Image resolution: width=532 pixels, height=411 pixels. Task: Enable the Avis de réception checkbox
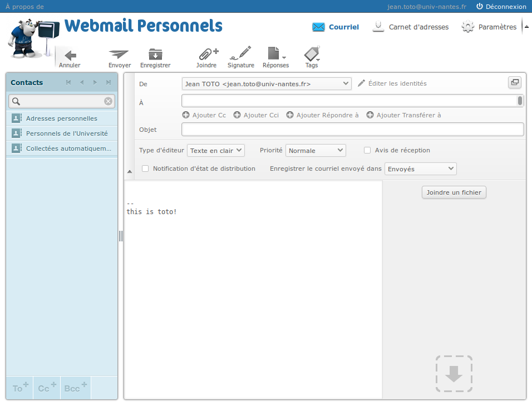[367, 150]
